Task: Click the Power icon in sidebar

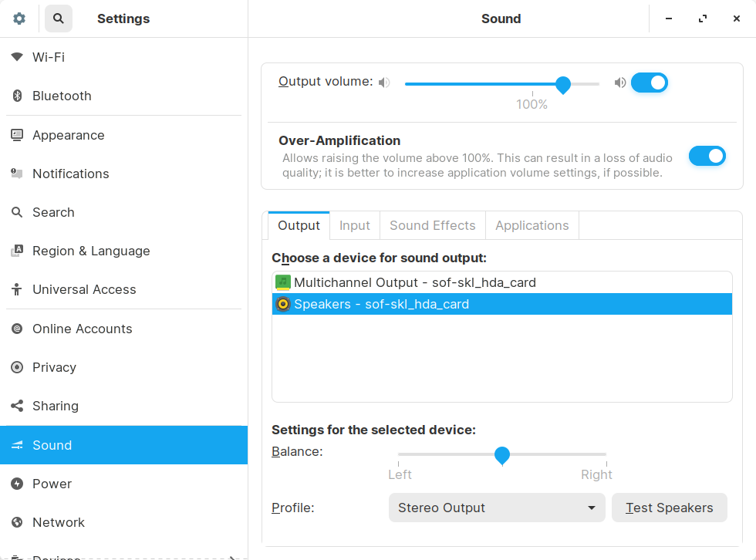Action: [x=17, y=484]
